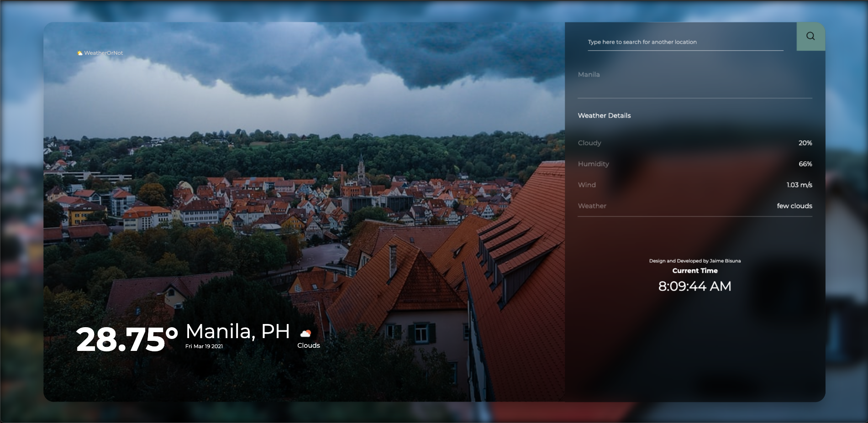Click the magnifier search button

[810, 36]
